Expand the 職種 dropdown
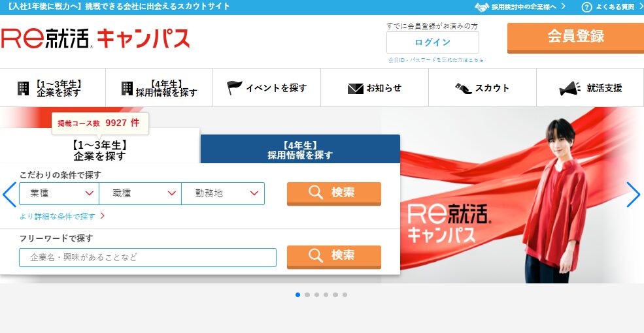This screenshot has width=644, height=333. (x=140, y=193)
